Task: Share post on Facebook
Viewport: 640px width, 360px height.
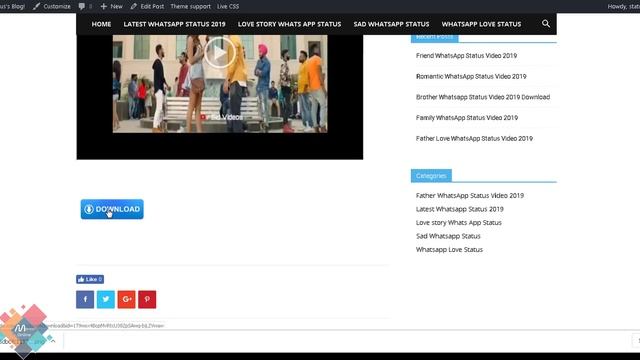Action: click(85, 299)
